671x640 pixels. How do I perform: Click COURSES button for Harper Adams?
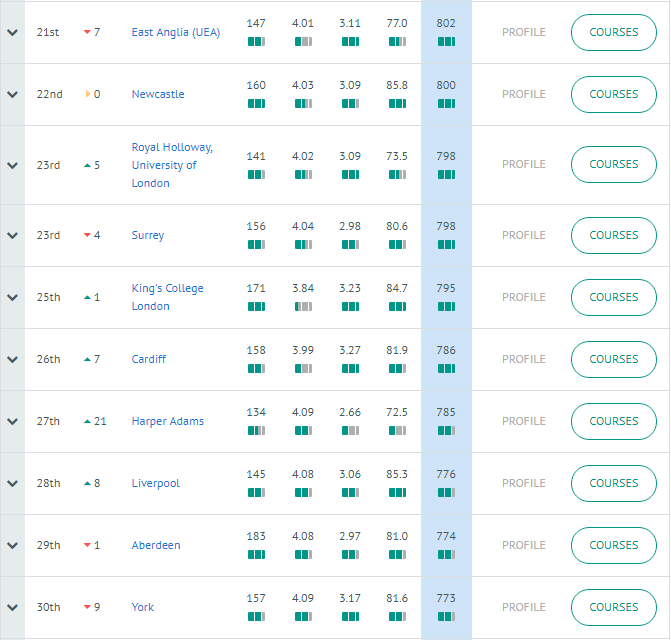[x=614, y=421]
